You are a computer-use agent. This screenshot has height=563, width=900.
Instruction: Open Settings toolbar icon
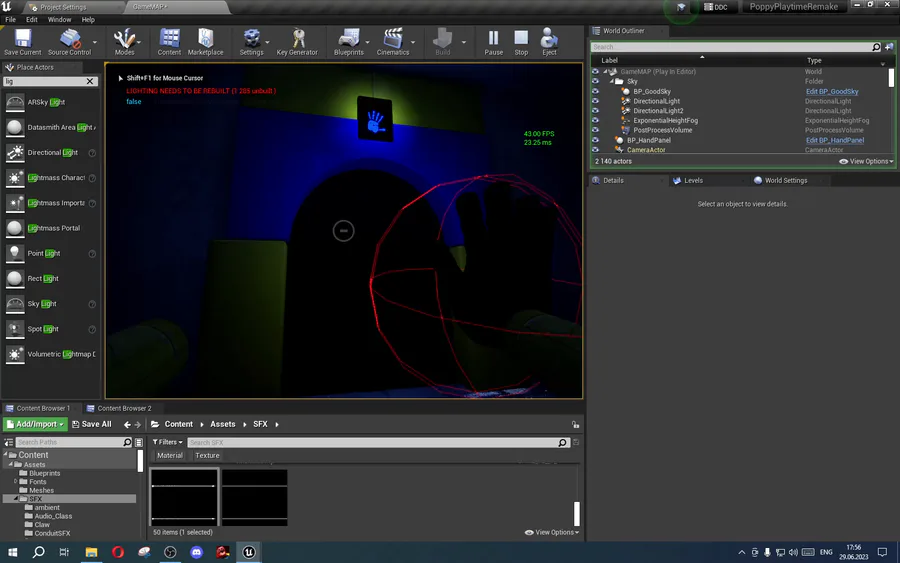tap(251, 42)
